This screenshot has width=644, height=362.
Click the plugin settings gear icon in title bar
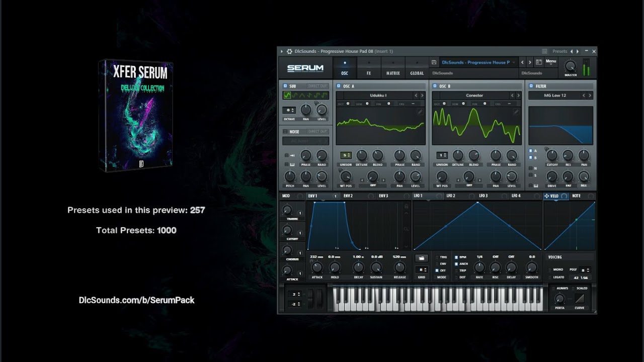289,51
